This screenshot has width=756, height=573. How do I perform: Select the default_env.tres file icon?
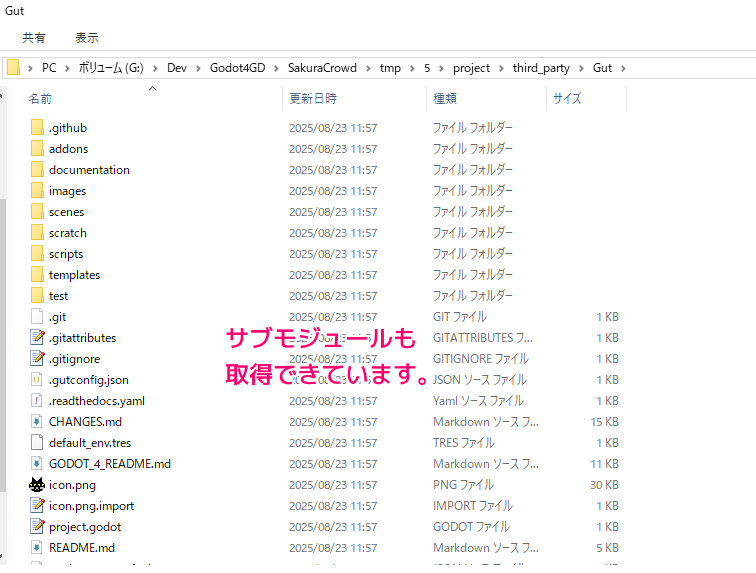[x=37, y=443]
